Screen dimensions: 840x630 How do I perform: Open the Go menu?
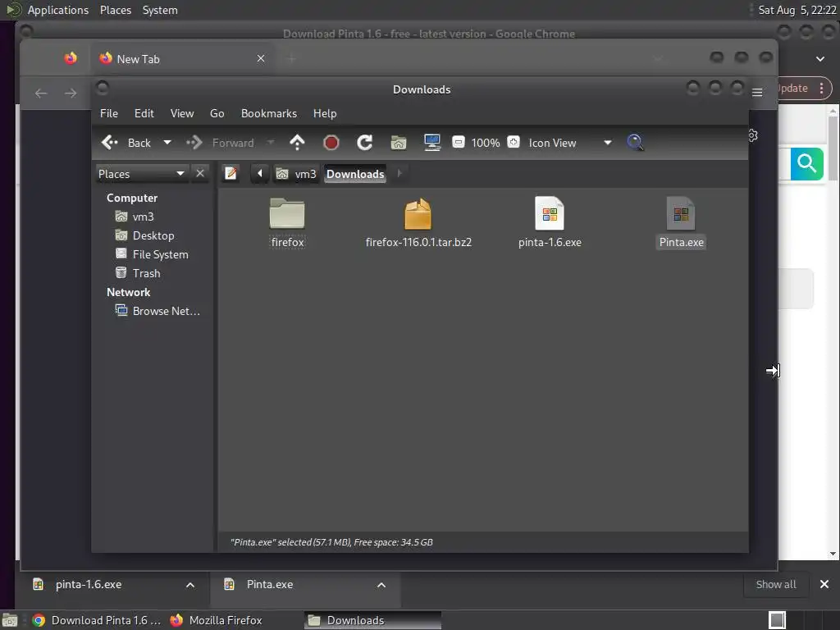click(x=217, y=113)
